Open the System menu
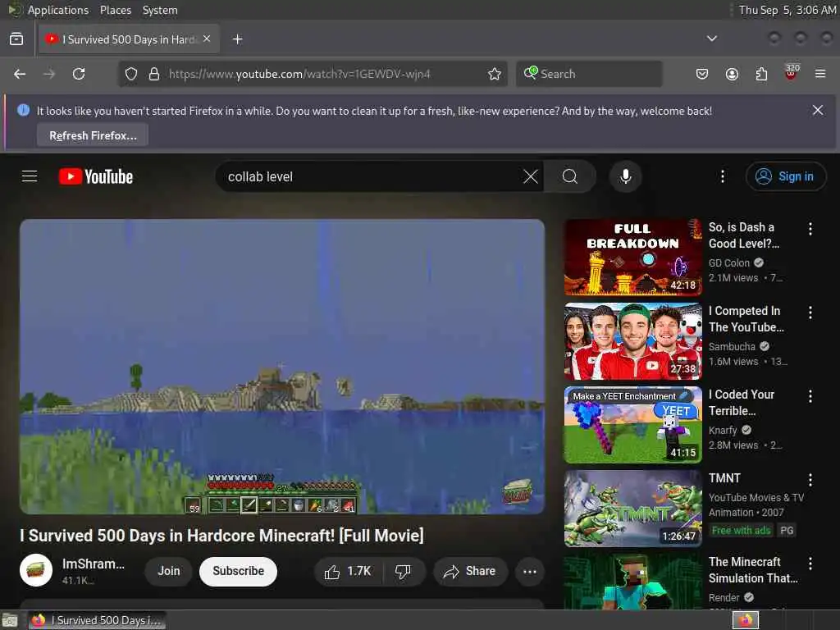The width and height of the screenshot is (840, 630). click(x=160, y=10)
